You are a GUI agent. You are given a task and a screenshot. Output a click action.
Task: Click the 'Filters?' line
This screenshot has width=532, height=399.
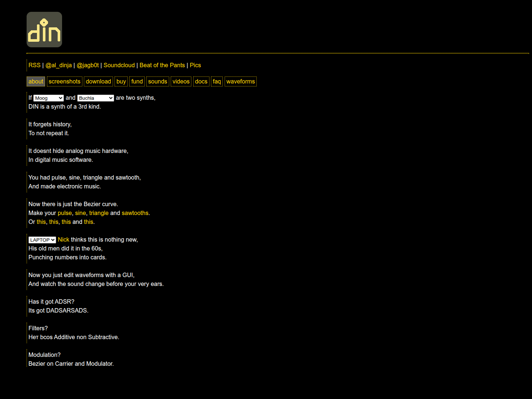[x=38, y=328]
